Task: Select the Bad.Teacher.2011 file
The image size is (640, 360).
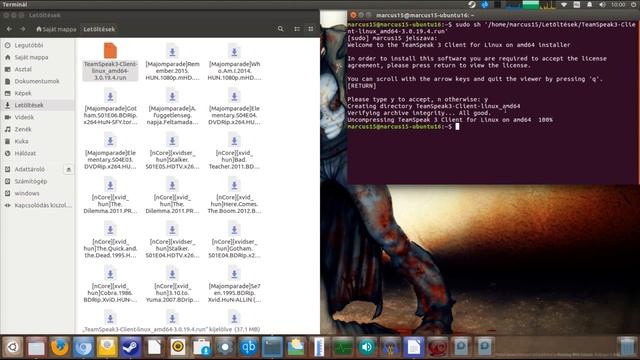Action: click(x=234, y=151)
